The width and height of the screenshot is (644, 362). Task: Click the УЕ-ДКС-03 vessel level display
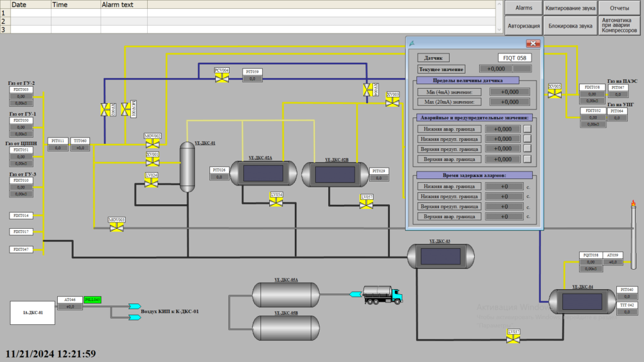pos(440,256)
